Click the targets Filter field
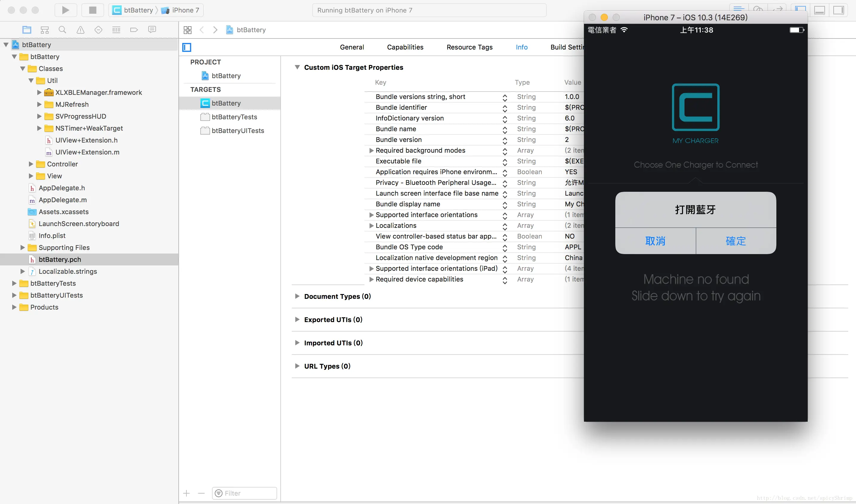 [x=248, y=493]
